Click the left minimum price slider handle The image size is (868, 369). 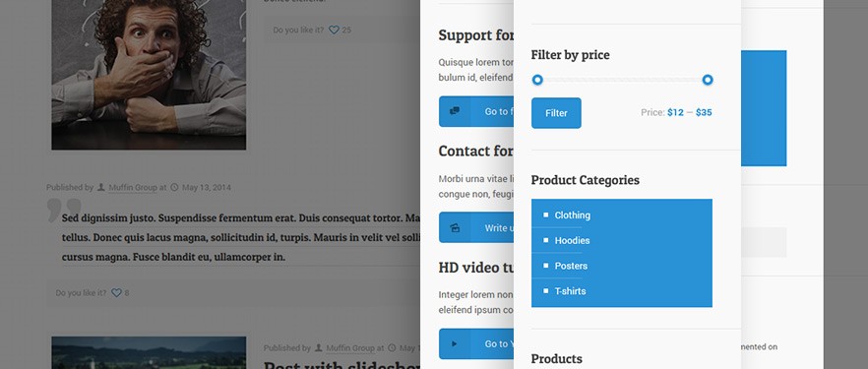[x=537, y=80]
